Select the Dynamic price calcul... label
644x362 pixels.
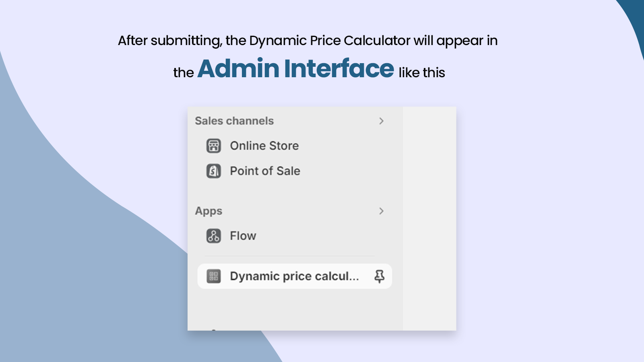click(294, 276)
